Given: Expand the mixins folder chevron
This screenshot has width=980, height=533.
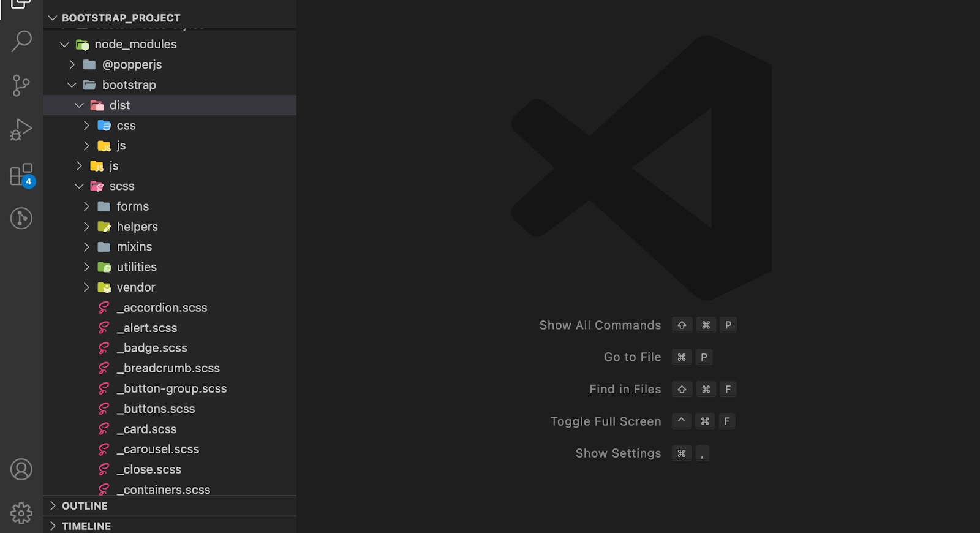Looking at the screenshot, I should (x=86, y=246).
